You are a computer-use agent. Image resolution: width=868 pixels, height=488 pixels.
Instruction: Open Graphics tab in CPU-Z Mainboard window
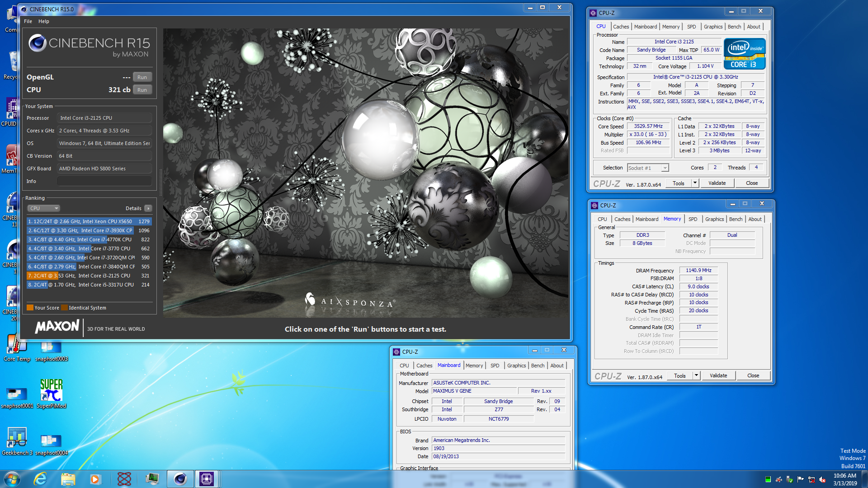516,366
